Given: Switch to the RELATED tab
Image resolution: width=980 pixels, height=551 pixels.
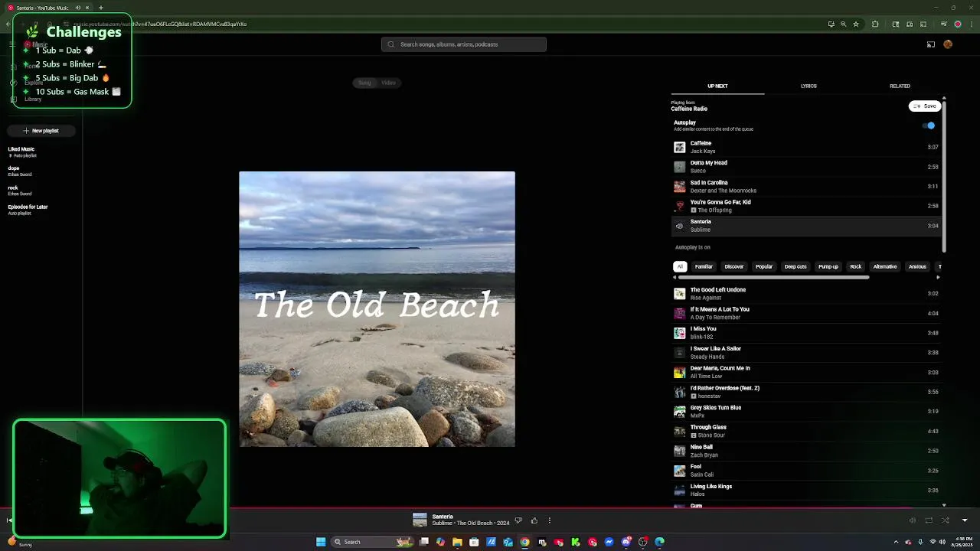Looking at the screenshot, I should [900, 86].
